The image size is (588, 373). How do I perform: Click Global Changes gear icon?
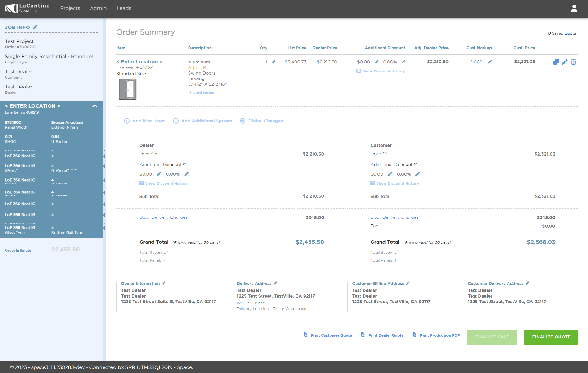[243, 121]
